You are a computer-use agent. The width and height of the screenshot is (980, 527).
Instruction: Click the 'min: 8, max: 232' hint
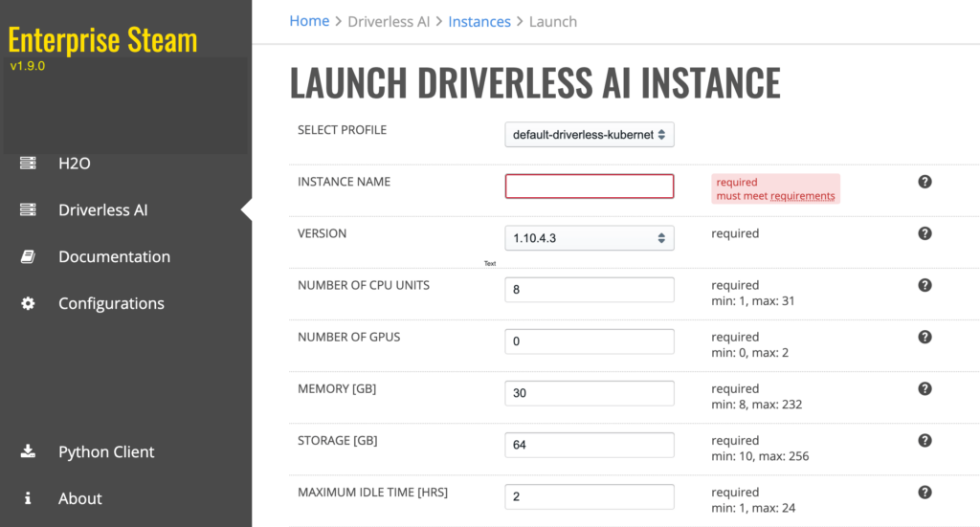(x=757, y=405)
